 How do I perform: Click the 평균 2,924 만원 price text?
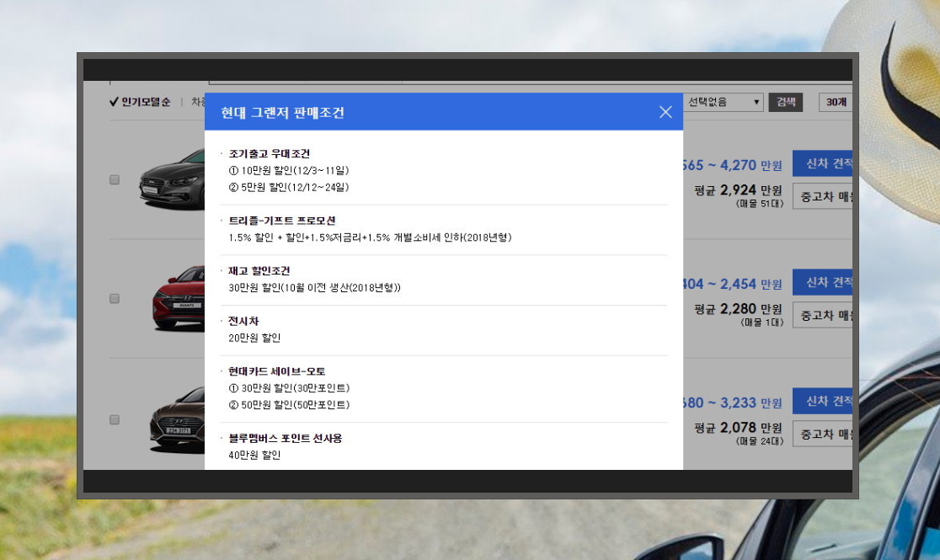738,190
